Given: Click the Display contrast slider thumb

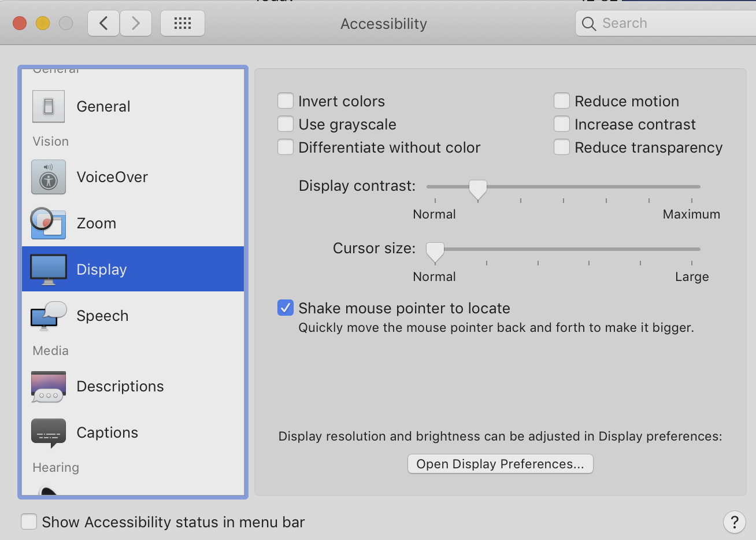Looking at the screenshot, I should (x=477, y=189).
